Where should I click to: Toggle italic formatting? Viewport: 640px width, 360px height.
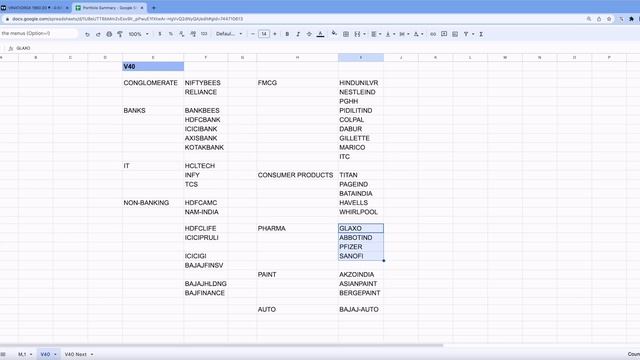298,34
